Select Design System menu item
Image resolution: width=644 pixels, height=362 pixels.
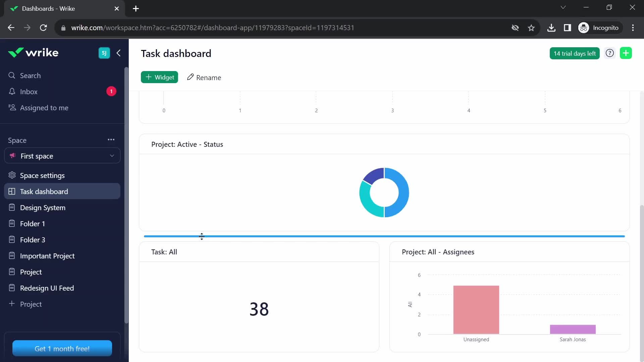(x=43, y=207)
